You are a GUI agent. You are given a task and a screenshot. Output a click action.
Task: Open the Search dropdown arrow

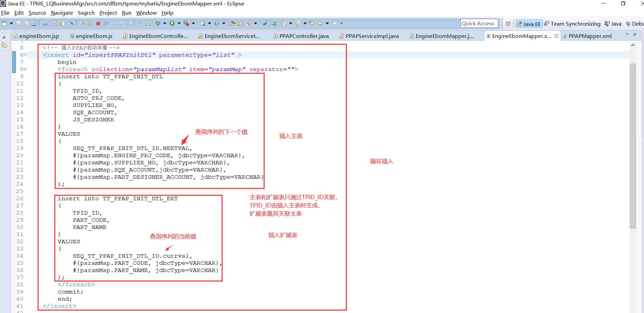click(255, 23)
